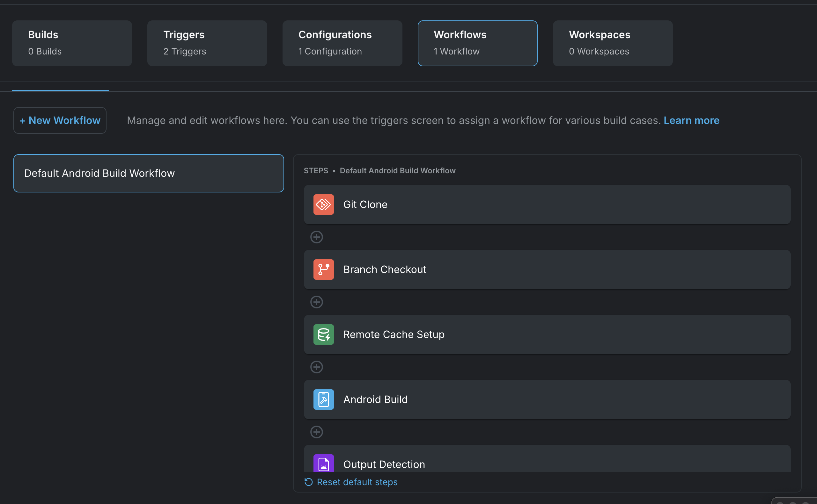The image size is (817, 504).
Task: Add a step after Git Clone
Action: pyautogui.click(x=317, y=237)
